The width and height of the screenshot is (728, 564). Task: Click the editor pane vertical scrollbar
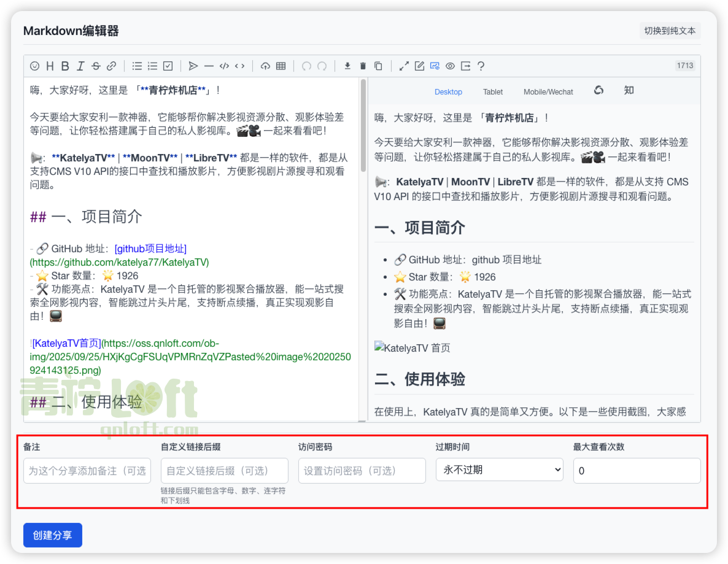click(x=363, y=125)
